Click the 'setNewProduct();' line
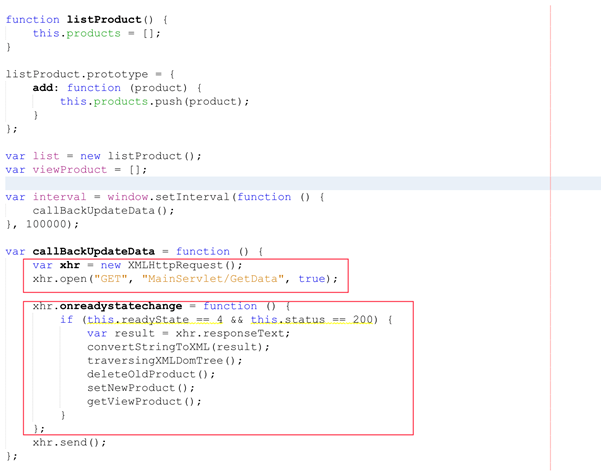Image resolution: width=601 pixels, height=475 pixels. tap(141, 388)
